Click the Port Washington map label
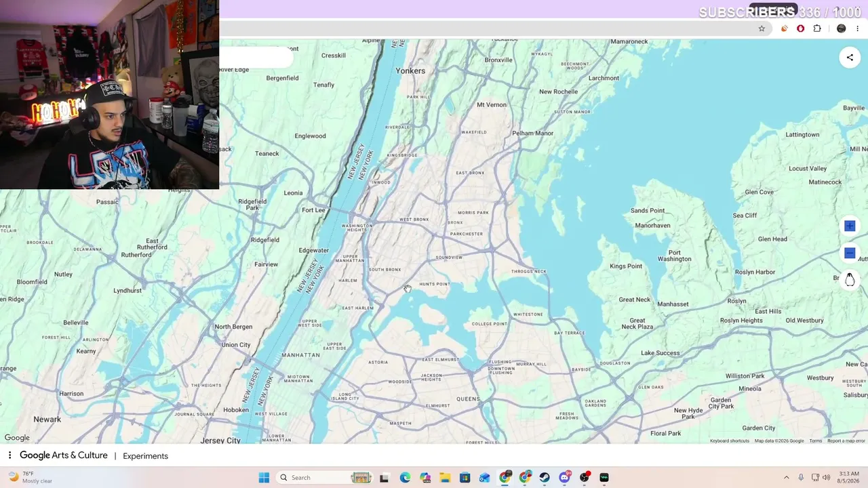The image size is (868, 488). click(675, 256)
